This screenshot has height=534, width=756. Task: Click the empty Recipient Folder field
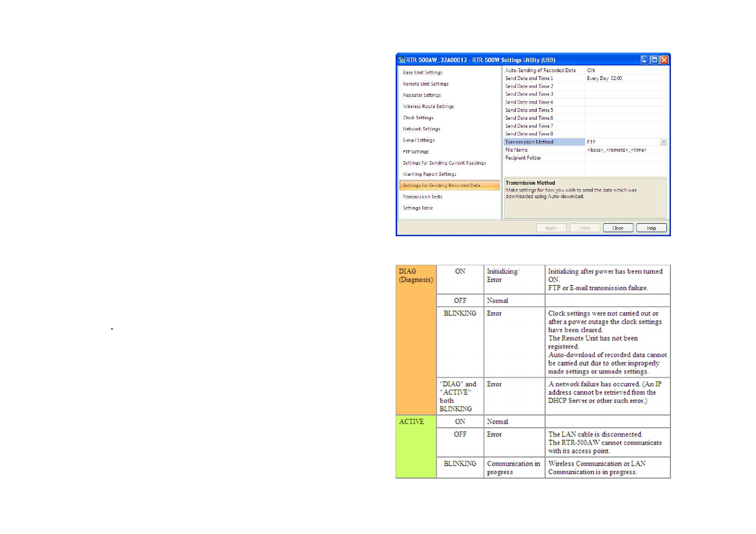coord(626,158)
